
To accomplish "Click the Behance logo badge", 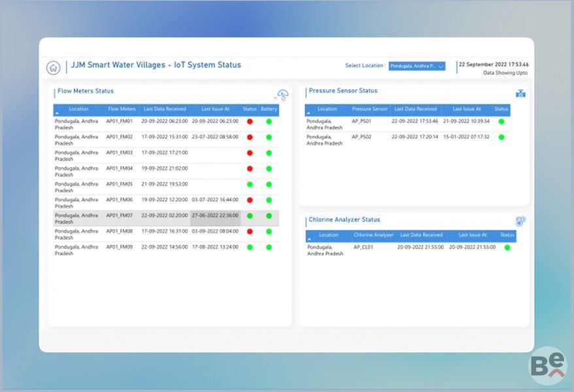I will (547, 366).
